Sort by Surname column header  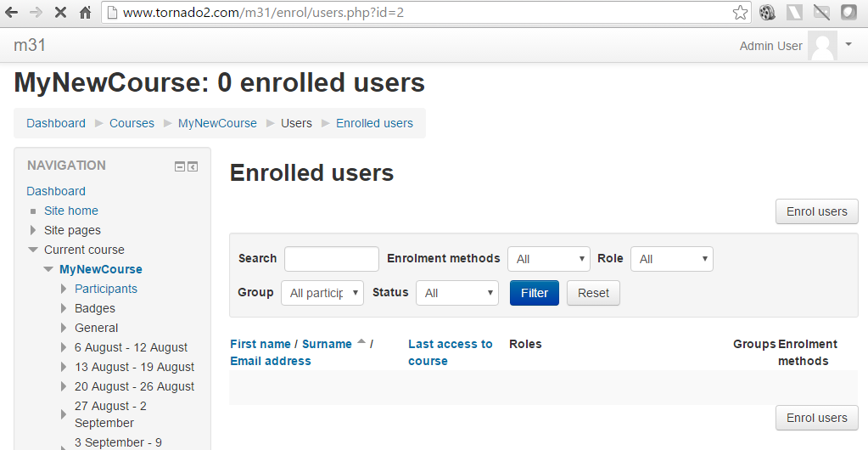pyautogui.click(x=327, y=344)
